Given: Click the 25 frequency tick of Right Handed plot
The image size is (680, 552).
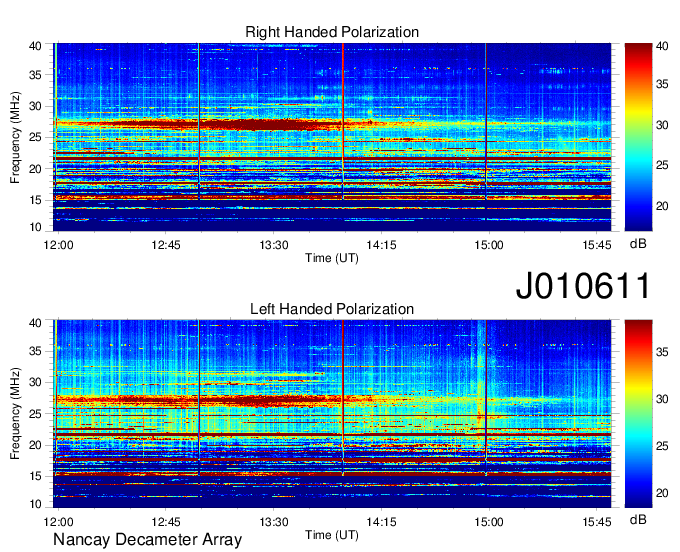Looking at the screenshot, I should [x=35, y=137].
